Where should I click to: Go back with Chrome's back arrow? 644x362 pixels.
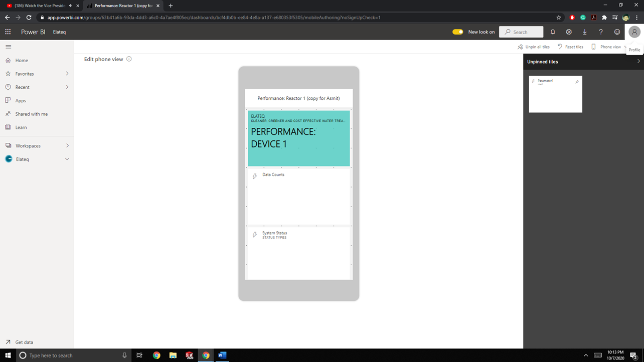coord(7,18)
